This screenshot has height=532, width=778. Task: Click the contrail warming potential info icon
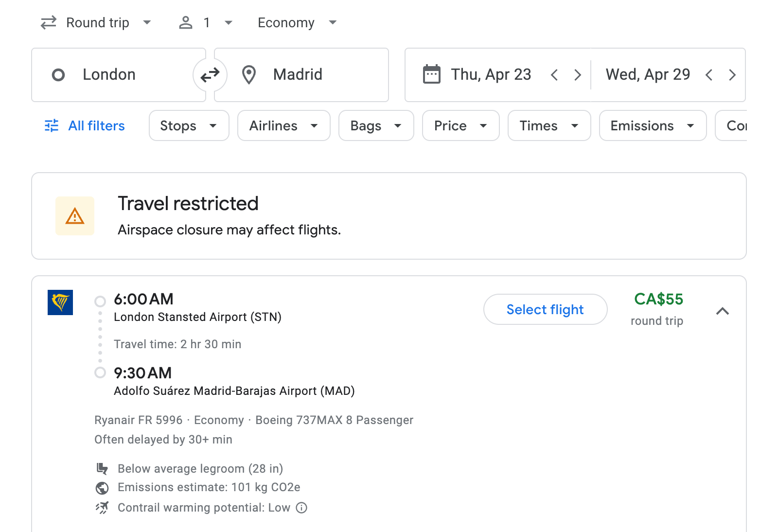coord(301,508)
